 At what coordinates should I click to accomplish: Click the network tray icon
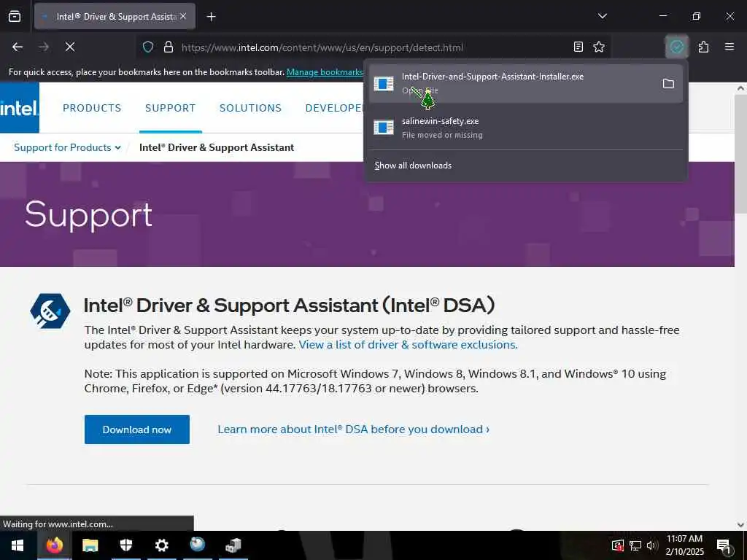pos(635,545)
